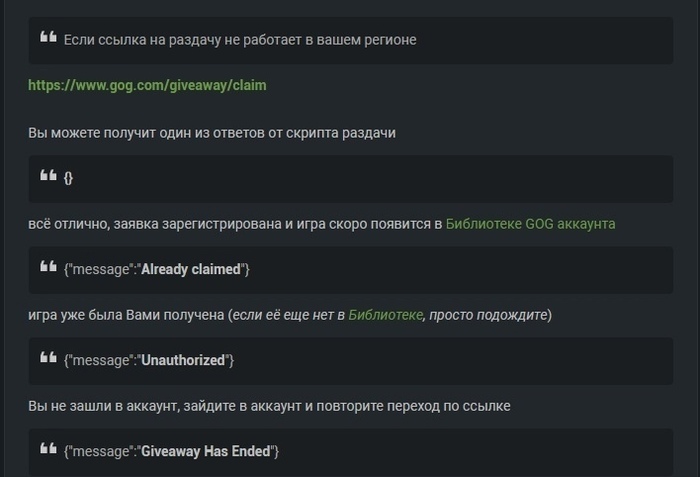Click the paragraph Вы не зашли в аккаунт

[270, 406]
